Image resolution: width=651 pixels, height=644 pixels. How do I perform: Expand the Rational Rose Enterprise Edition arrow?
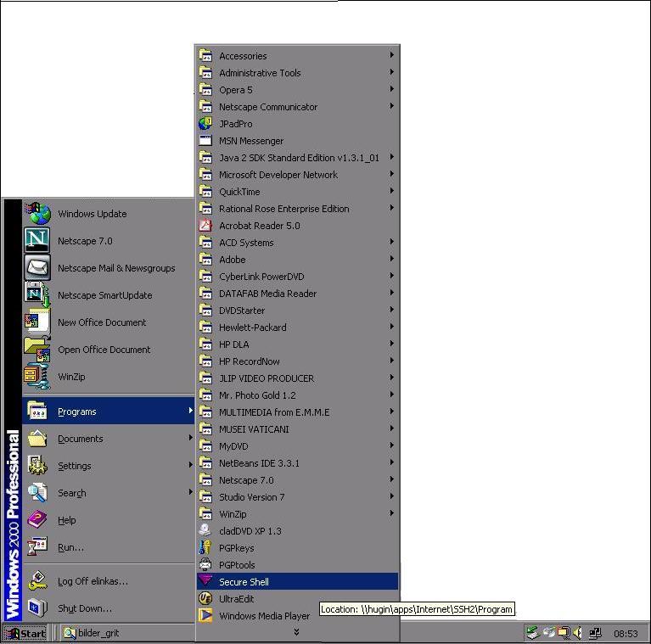point(391,208)
